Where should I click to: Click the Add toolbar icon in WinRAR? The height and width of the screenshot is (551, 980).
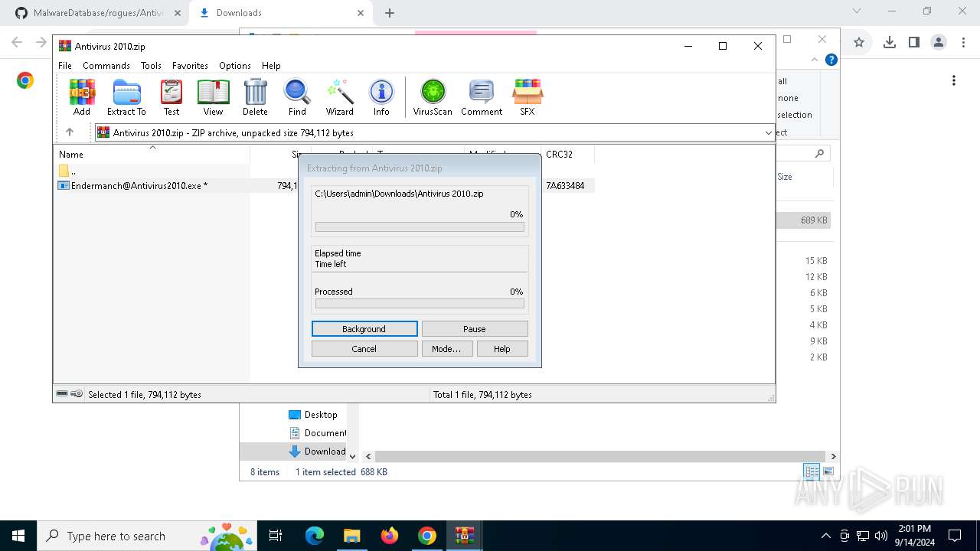tap(82, 97)
